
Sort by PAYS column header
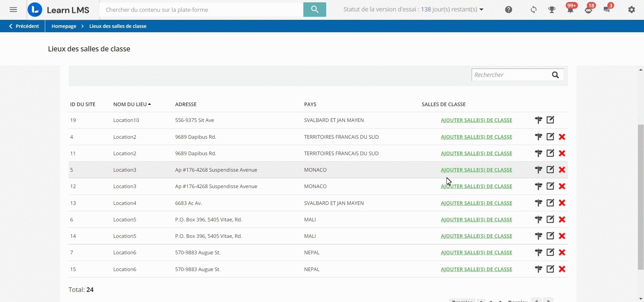(310, 104)
